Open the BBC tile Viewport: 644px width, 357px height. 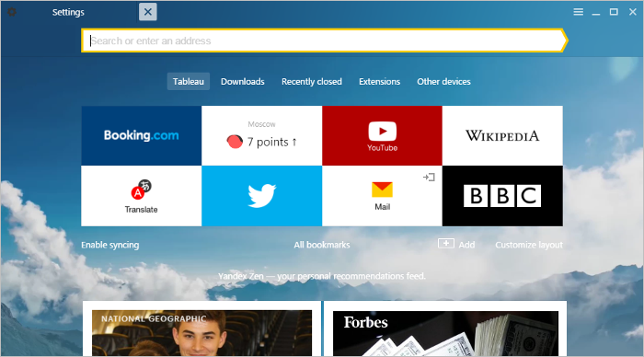(x=502, y=196)
